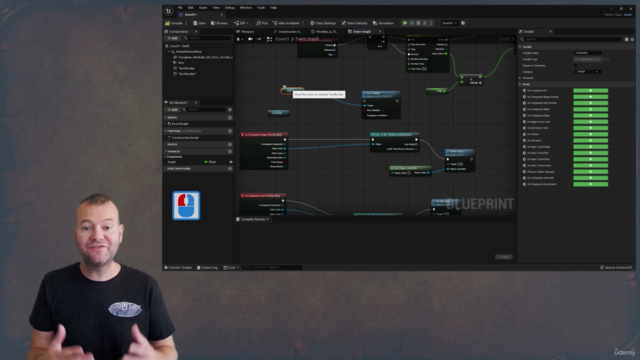The height and width of the screenshot is (360, 640).
Task: Click the Browse toolbar button
Action: (x=219, y=23)
